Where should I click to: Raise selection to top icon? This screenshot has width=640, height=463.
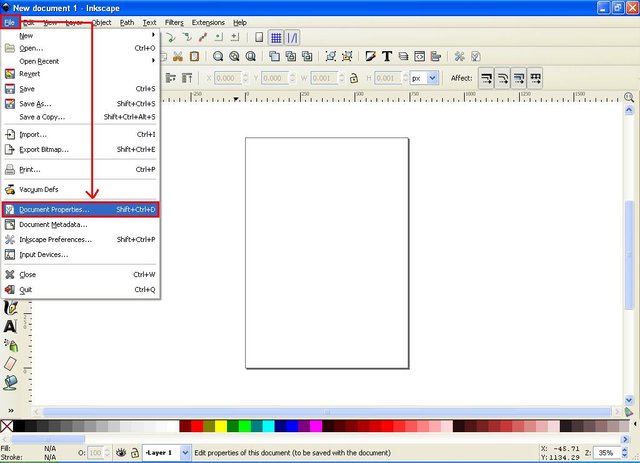[x=187, y=78]
